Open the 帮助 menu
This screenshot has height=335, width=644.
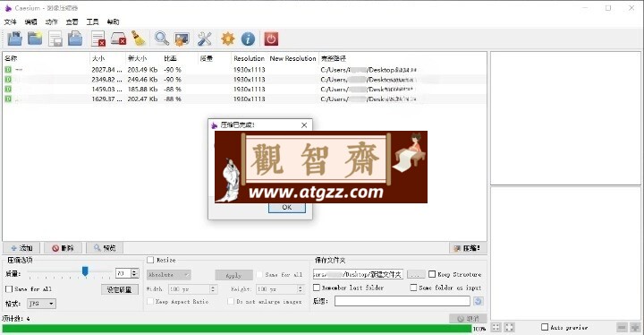pos(113,21)
